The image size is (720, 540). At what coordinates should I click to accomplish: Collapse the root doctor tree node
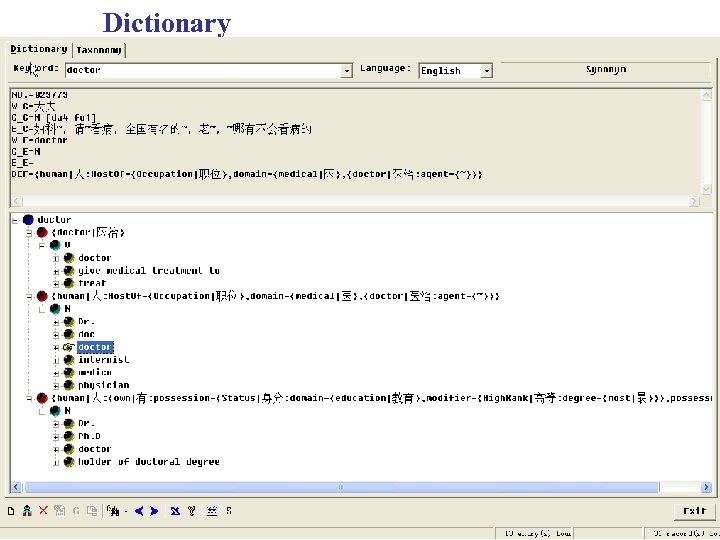pyautogui.click(x=15, y=220)
